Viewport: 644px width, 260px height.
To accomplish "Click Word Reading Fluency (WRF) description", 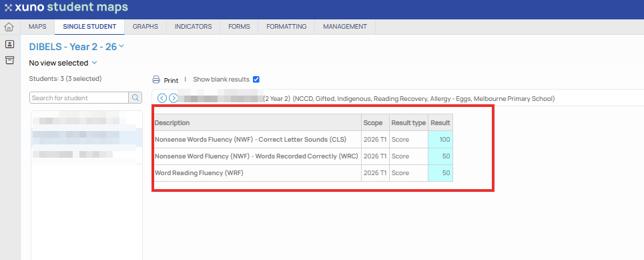I will pos(199,173).
